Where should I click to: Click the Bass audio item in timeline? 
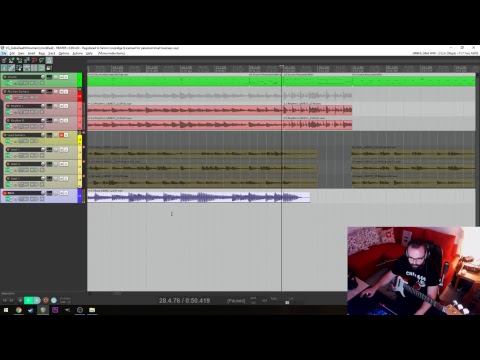click(199, 197)
